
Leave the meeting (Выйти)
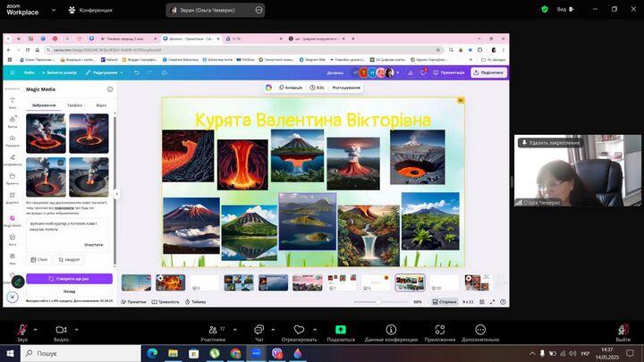click(x=623, y=333)
